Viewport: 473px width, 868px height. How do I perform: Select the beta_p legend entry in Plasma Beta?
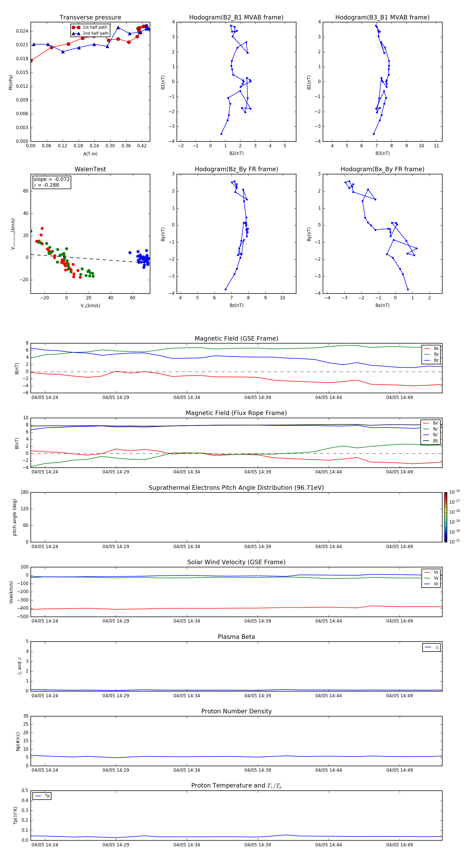click(431, 647)
